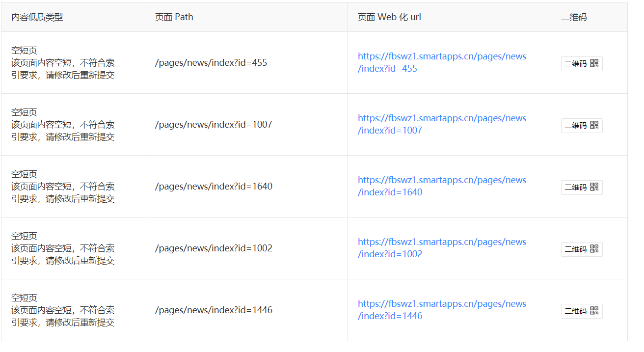
Task: Click the 页面 Web 化 url column header
Action: coord(389,17)
